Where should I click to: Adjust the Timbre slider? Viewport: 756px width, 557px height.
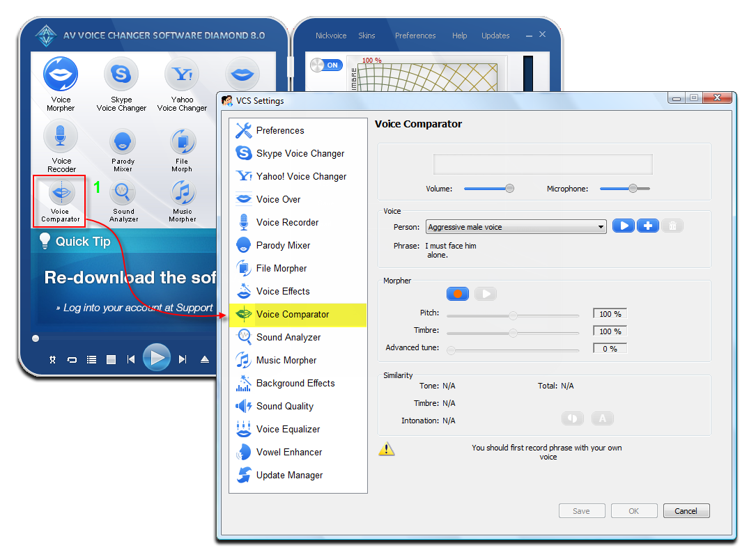tap(513, 333)
